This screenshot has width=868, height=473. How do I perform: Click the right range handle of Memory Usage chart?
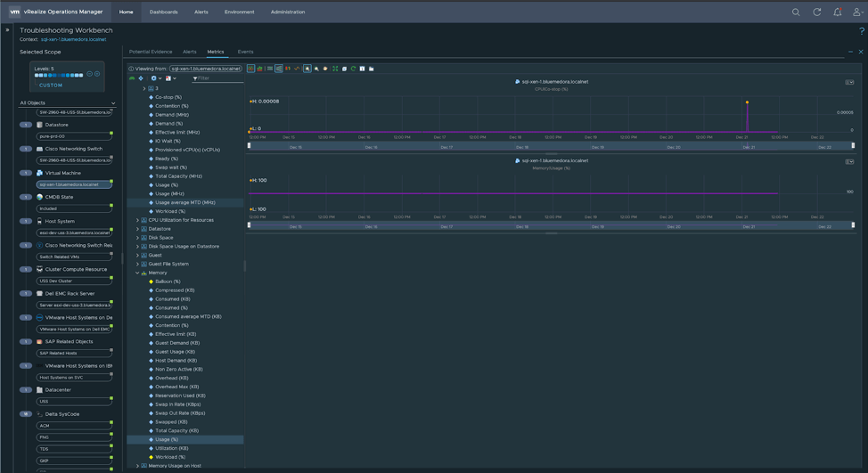[x=853, y=224]
